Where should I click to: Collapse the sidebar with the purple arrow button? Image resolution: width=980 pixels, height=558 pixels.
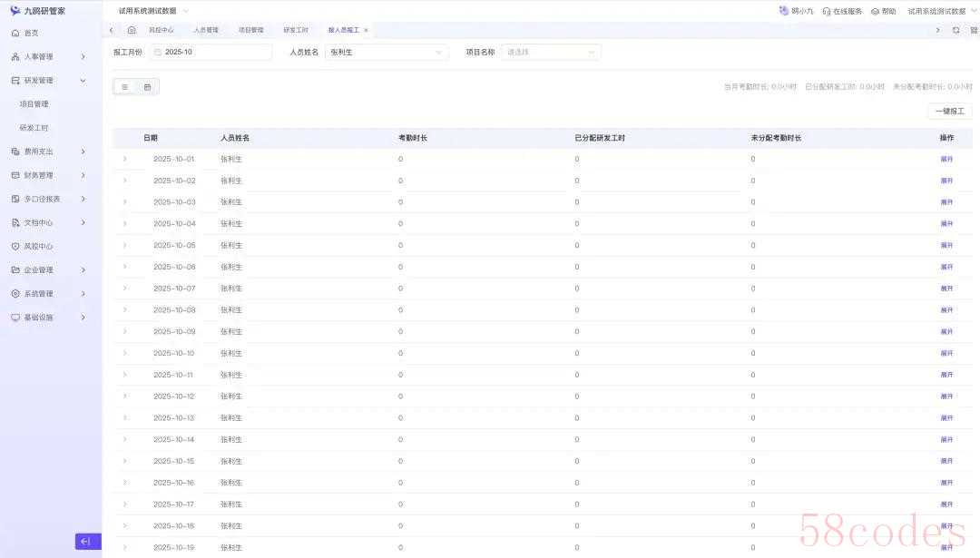pyautogui.click(x=87, y=542)
